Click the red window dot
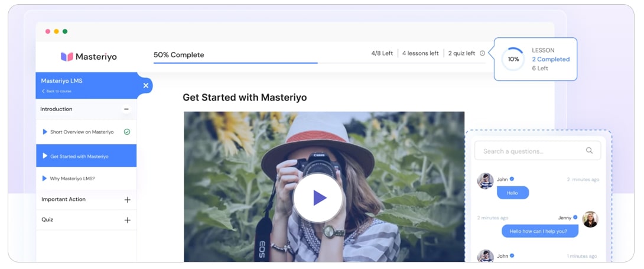 point(48,31)
